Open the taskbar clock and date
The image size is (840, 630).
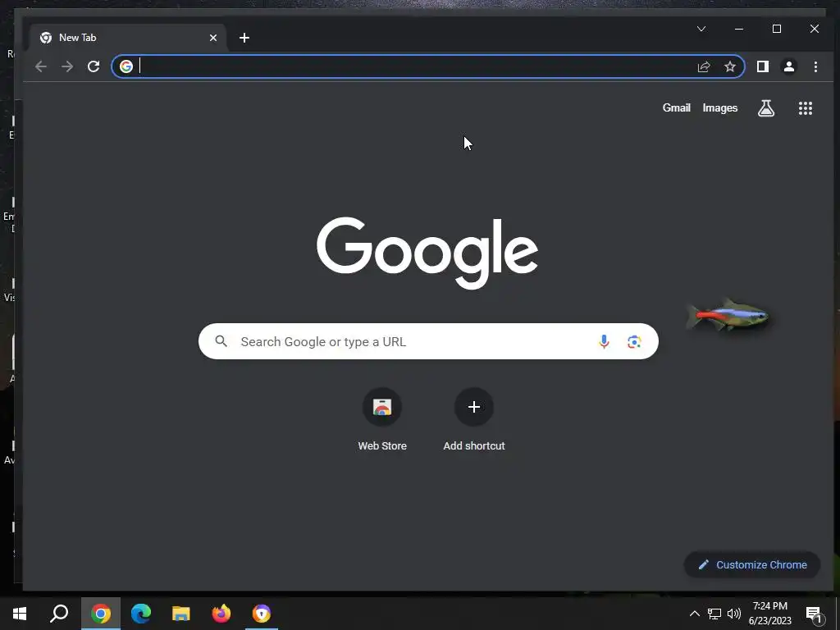(769, 614)
